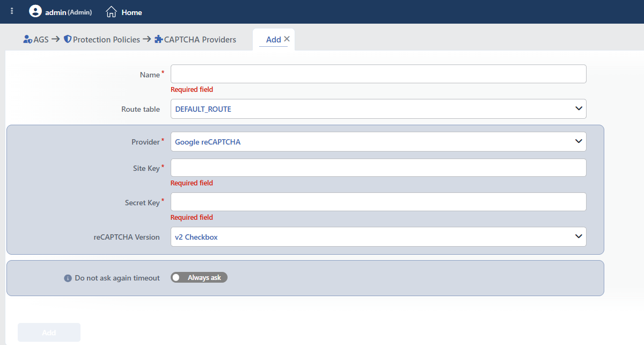Click the 'Provider' field label
This screenshot has width=644, height=345.
coord(145,142)
